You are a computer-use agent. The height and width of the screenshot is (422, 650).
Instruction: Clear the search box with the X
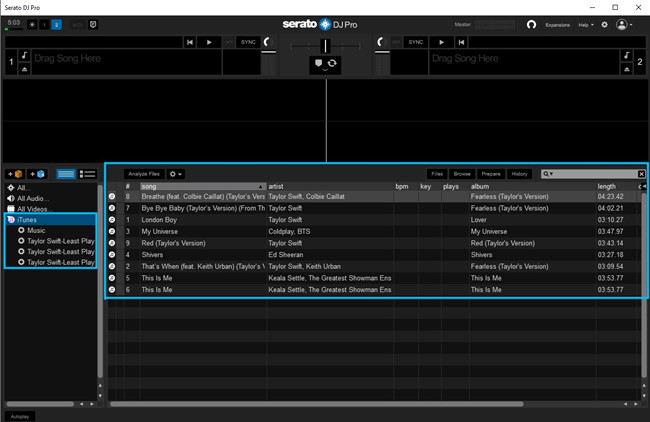coord(641,174)
